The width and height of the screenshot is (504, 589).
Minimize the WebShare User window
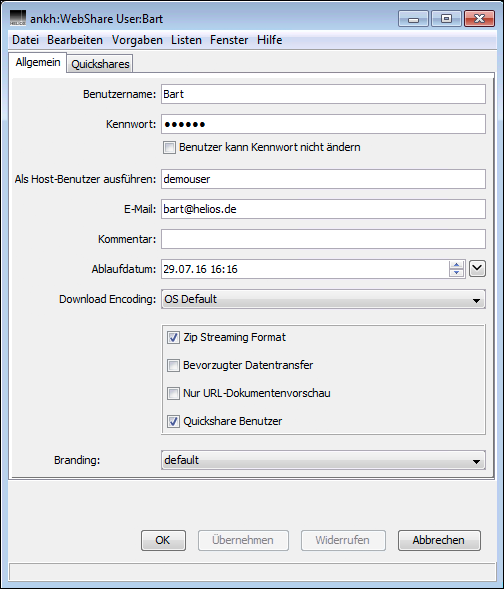pyautogui.click(x=413, y=19)
